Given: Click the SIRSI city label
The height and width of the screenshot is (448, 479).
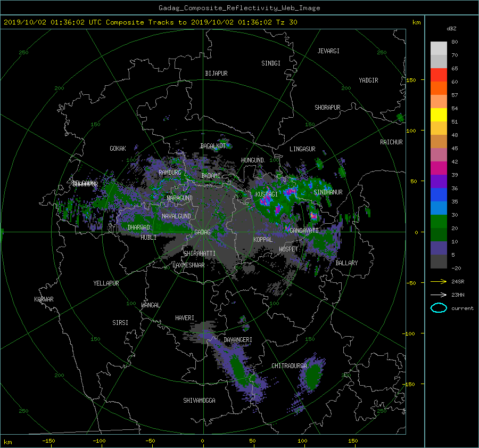Looking at the screenshot, I should coord(120,323).
